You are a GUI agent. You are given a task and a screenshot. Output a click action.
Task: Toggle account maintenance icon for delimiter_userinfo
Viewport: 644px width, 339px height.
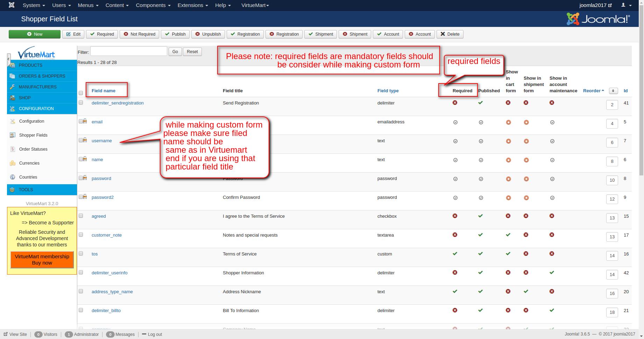coord(552,273)
